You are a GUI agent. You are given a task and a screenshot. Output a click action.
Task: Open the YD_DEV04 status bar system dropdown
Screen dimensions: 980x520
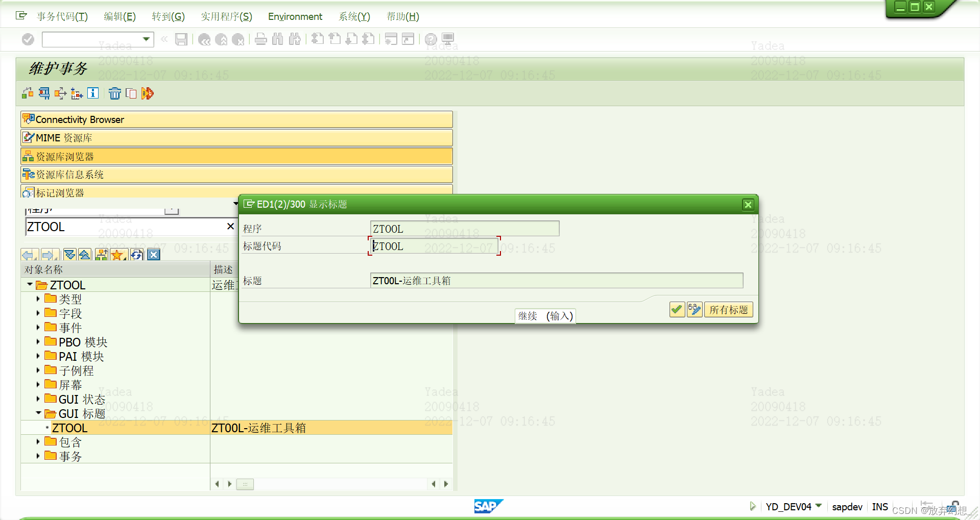819,506
